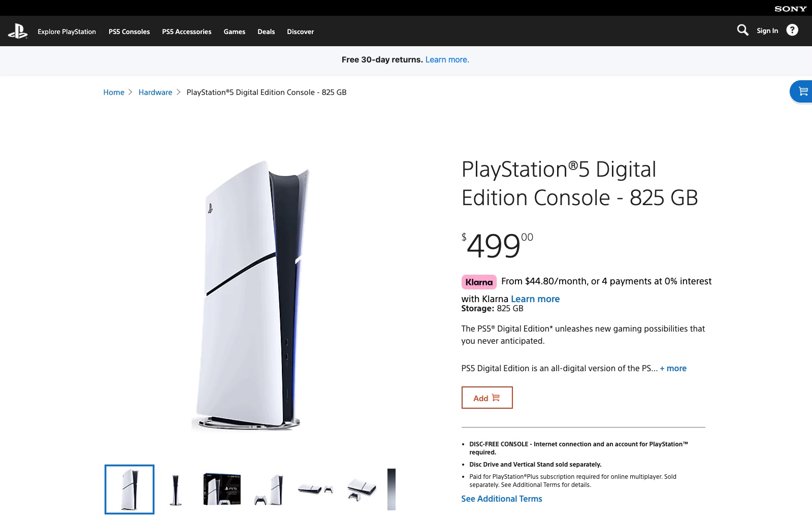This screenshot has height=524, width=812.
Task: Expand description with '+ more'
Action: 673,369
